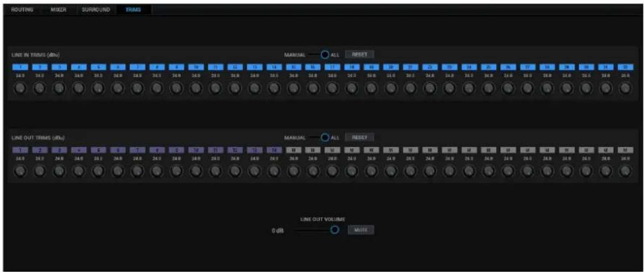Mute the line out volume
The image size is (644, 272).
point(361,230)
